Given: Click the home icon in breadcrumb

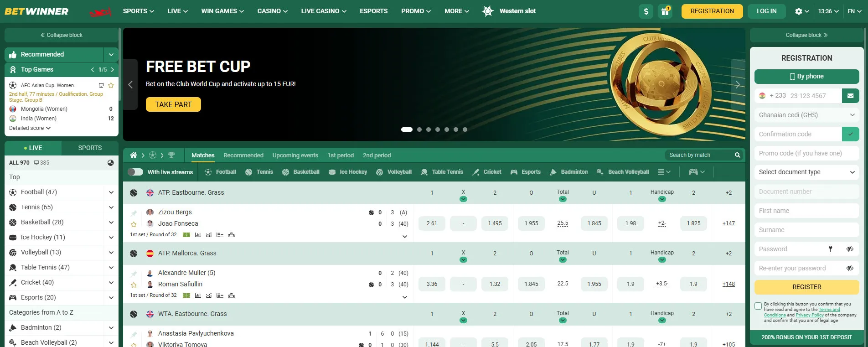Looking at the screenshot, I should 134,155.
